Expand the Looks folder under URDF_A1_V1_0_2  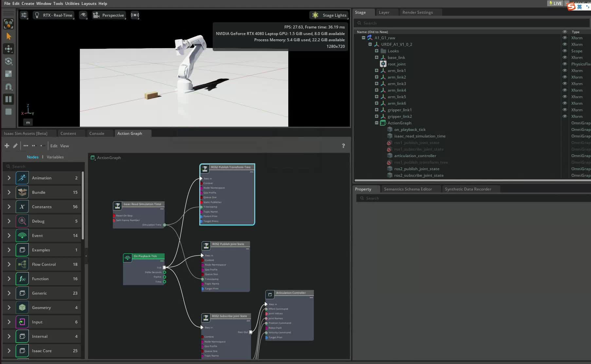(x=377, y=51)
